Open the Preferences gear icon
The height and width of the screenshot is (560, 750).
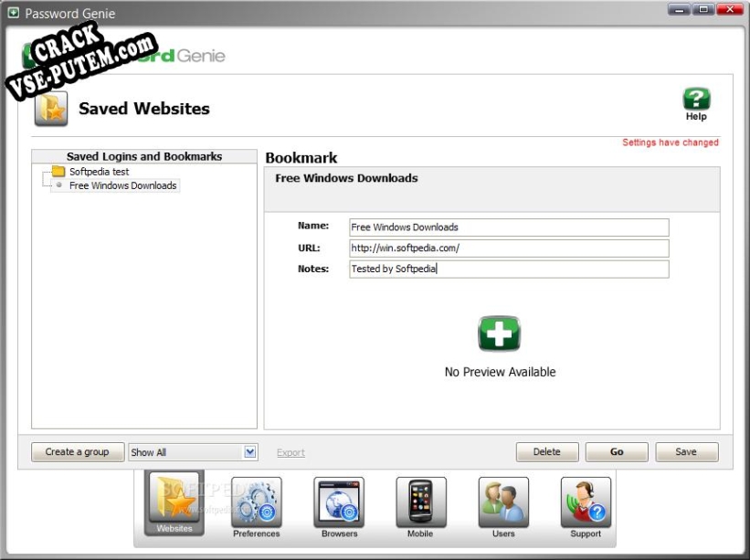point(256,502)
